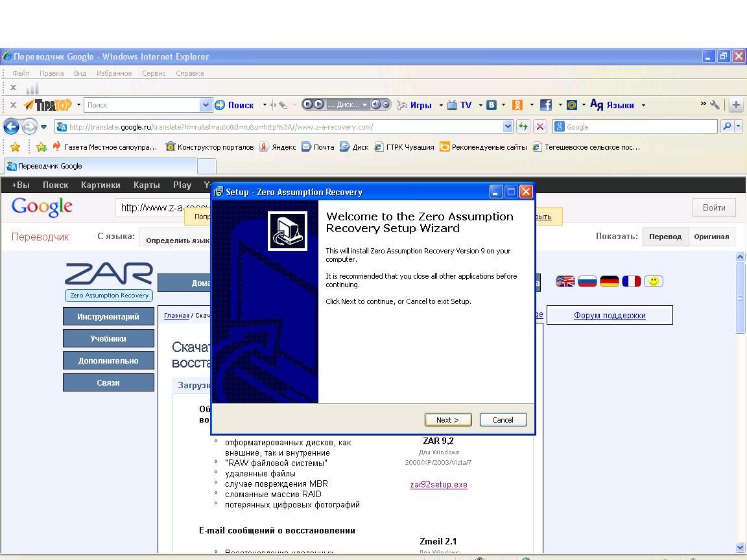
Task: Open a new blank tab
Action: (x=207, y=166)
